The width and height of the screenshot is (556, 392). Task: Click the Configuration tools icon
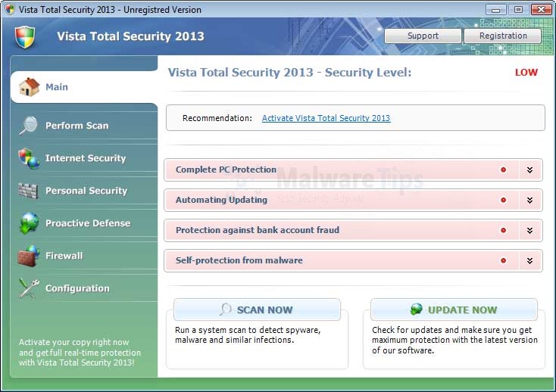click(x=29, y=288)
